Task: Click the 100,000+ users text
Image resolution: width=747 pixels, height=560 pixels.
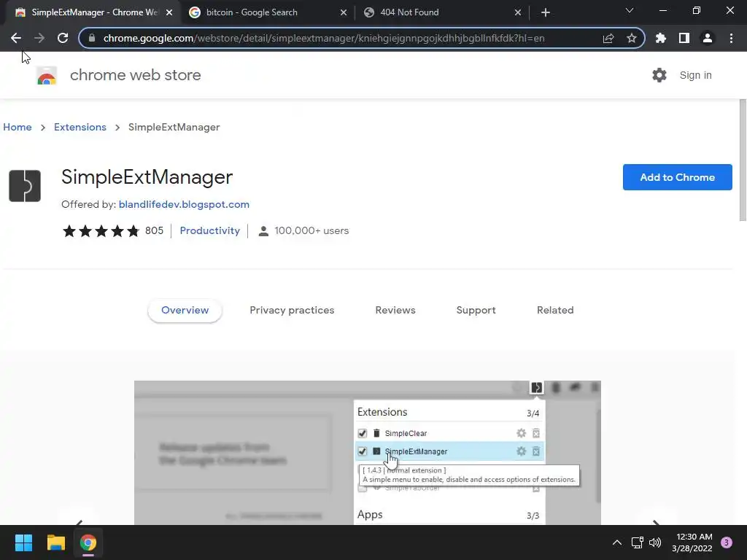Action: 311,230
